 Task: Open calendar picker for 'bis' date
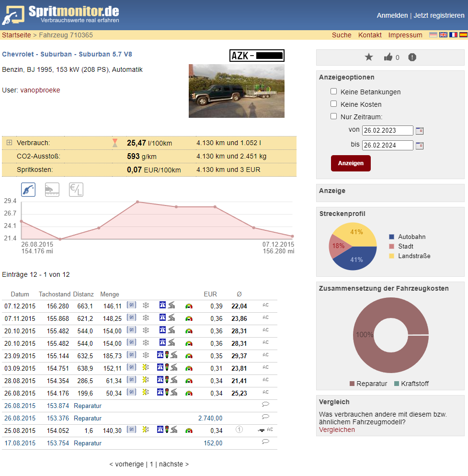point(420,146)
